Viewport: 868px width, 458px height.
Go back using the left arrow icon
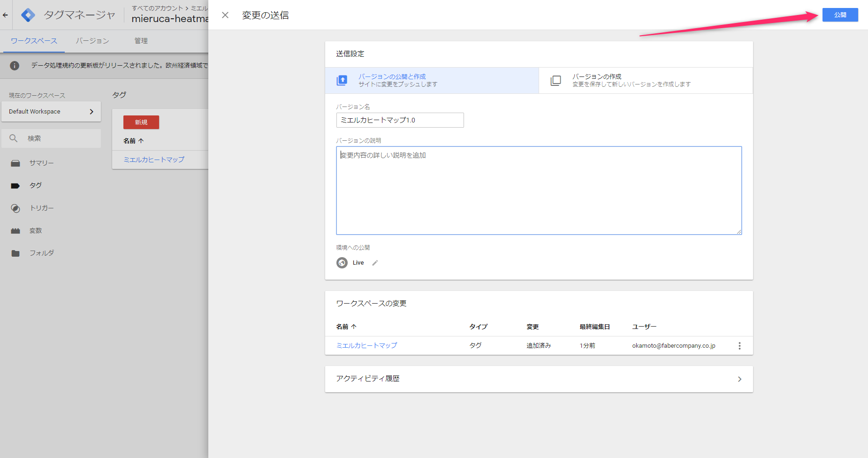(5, 15)
